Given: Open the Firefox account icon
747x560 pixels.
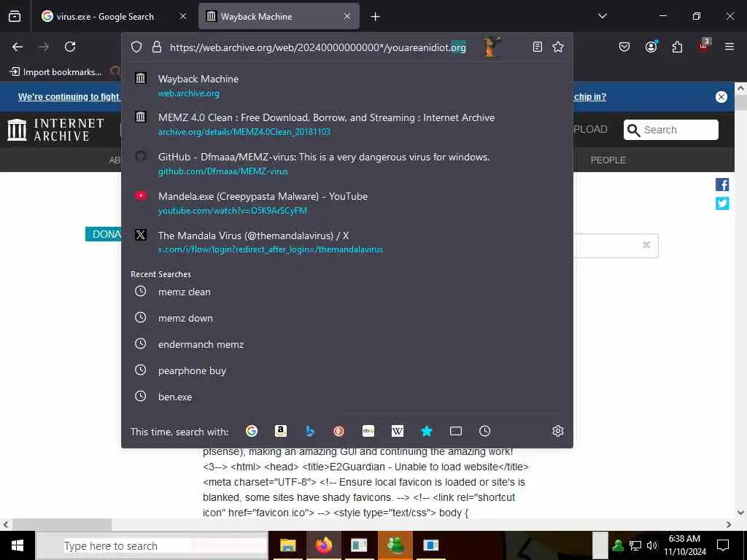Looking at the screenshot, I should [x=651, y=47].
